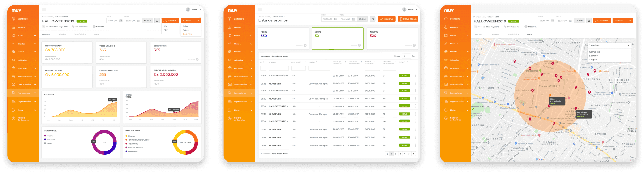
Task: Click Pedidos icon in left screen sidebar
Action: point(13,27)
